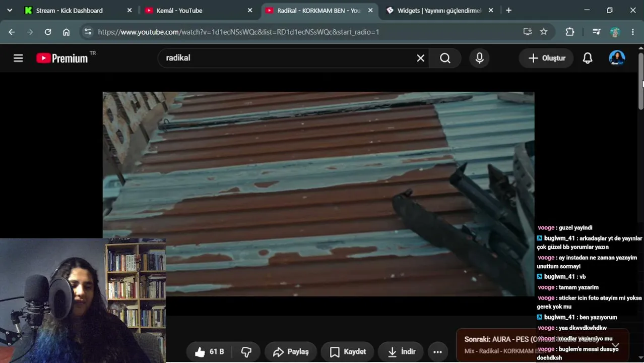This screenshot has width=644, height=363.
Task: Close the Widgets tab
Action: pos(491,10)
